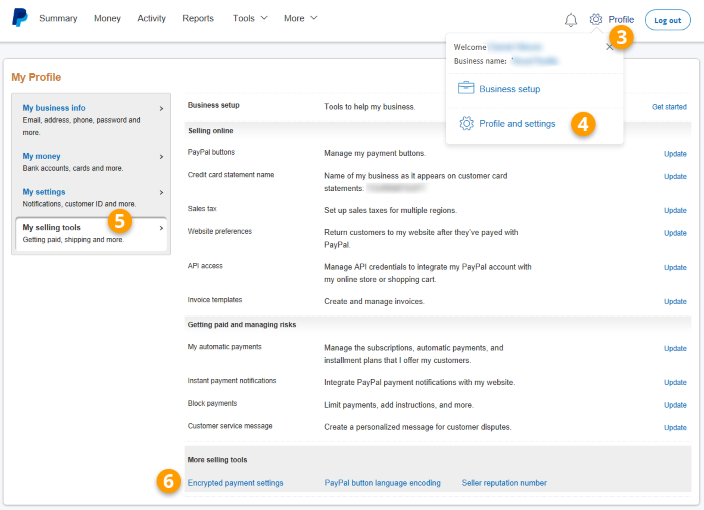704x510 pixels.
Task: Update API access credentials
Action: [675, 268]
